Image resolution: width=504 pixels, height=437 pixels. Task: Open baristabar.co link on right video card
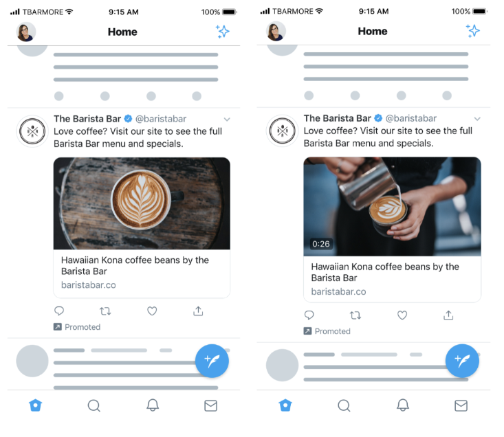338,291
